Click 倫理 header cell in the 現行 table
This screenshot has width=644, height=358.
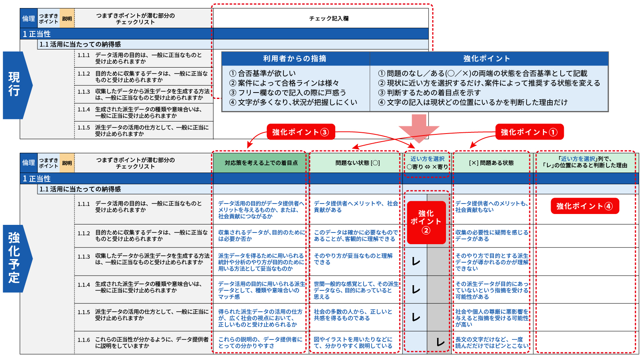29,19
